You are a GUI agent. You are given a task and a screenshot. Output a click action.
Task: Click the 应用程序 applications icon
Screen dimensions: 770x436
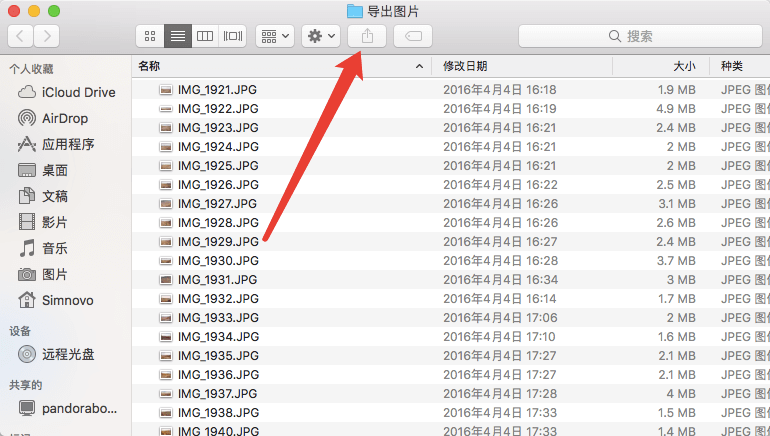27,144
